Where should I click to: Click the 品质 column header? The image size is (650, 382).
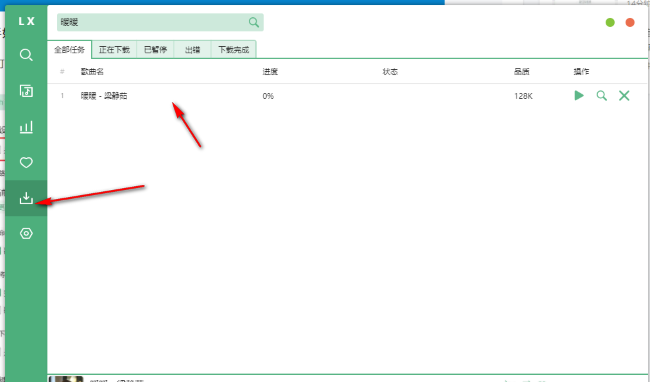pyautogui.click(x=521, y=72)
